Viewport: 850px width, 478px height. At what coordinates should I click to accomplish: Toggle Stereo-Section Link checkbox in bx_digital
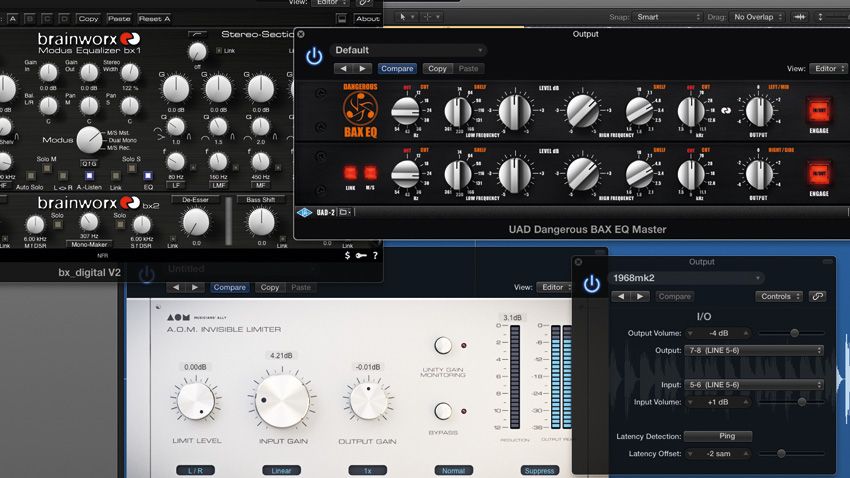point(219,51)
